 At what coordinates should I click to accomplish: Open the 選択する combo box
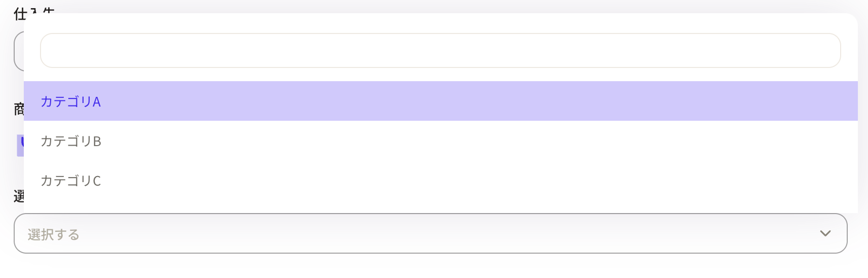(x=430, y=233)
